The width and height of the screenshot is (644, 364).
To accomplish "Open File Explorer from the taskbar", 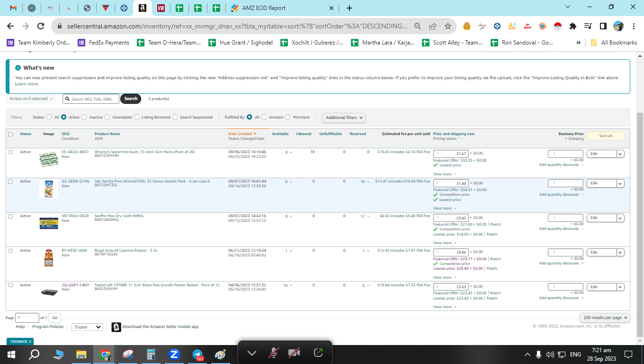I will point(81,354).
